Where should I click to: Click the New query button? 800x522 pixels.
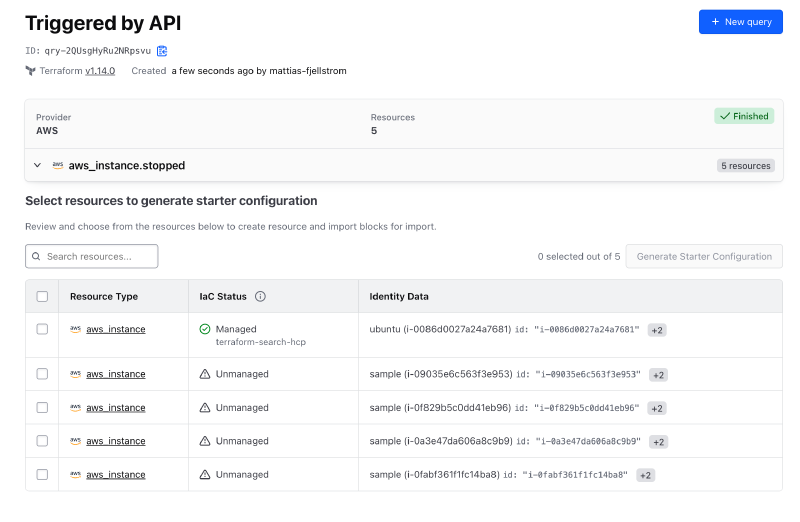click(740, 22)
